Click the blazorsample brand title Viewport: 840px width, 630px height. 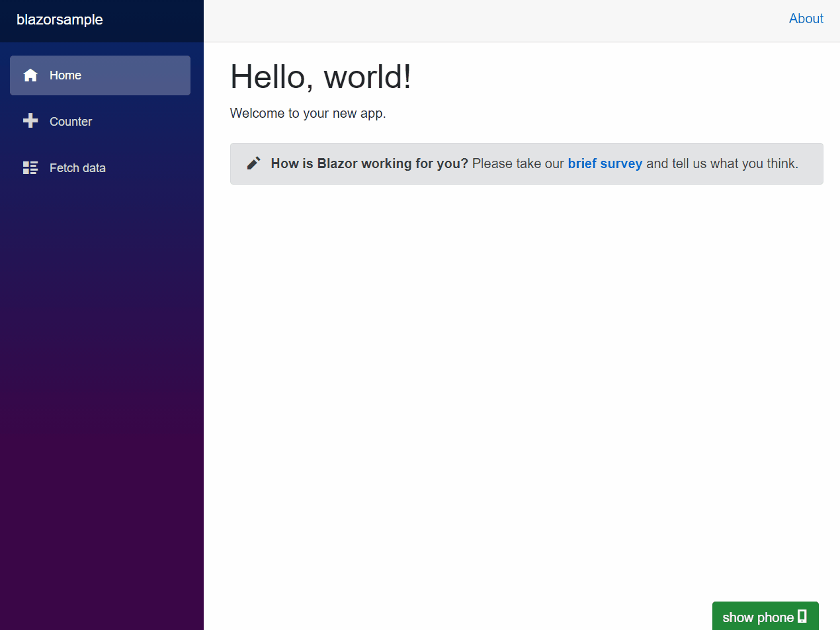point(58,20)
